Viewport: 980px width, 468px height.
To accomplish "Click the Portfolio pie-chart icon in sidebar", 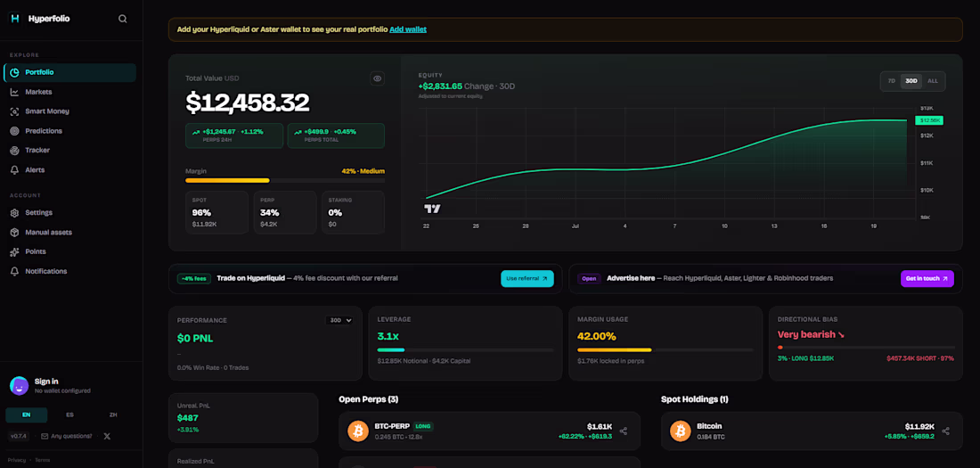I will pos(14,72).
